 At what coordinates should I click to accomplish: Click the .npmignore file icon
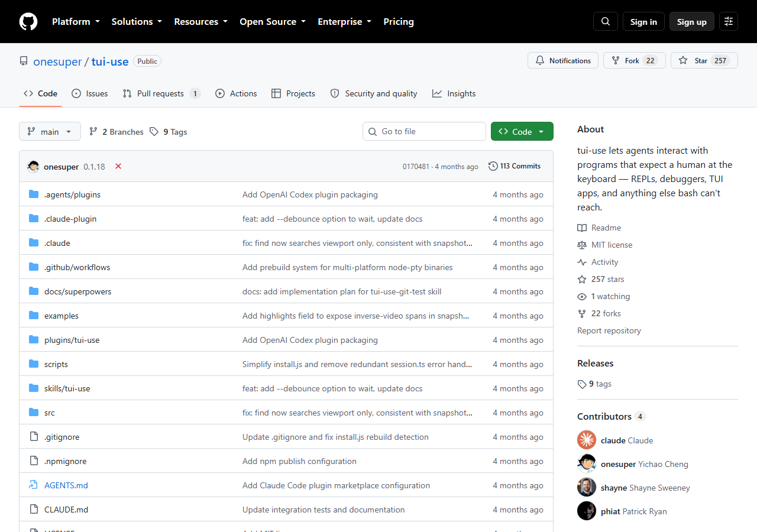coord(34,461)
